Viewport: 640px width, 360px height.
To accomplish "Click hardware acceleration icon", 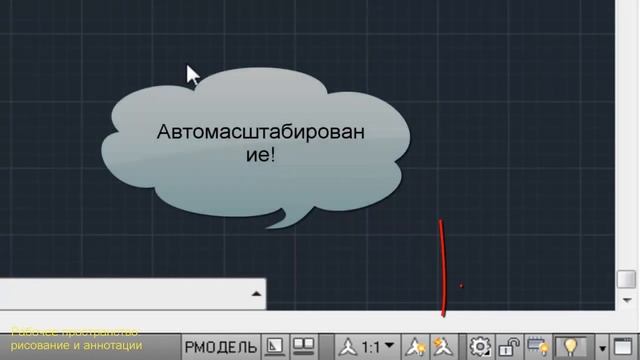I will tap(538, 347).
